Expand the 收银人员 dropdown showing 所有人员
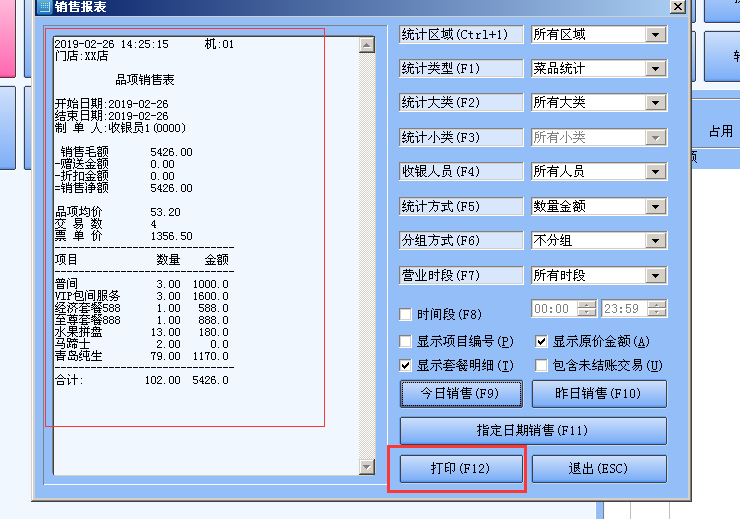The height and width of the screenshot is (519, 740). pos(655,172)
